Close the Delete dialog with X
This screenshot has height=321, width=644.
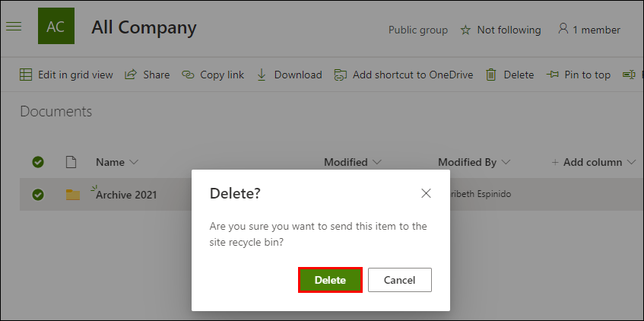(x=427, y=194)
